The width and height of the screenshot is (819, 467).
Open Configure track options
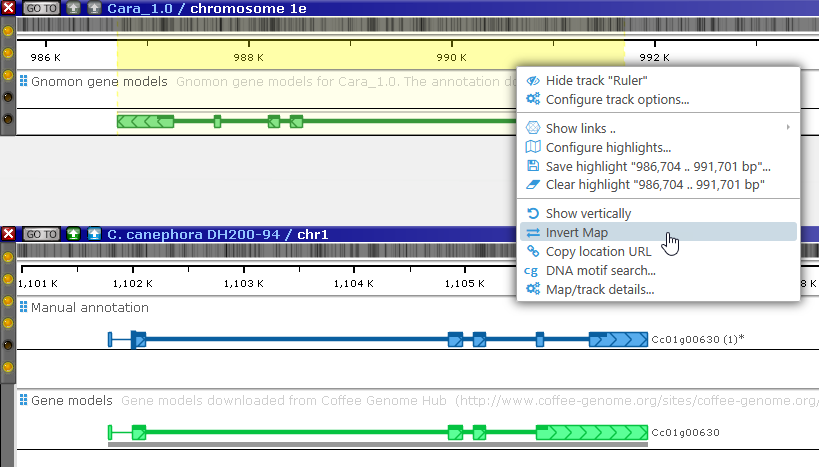point(617,99)
